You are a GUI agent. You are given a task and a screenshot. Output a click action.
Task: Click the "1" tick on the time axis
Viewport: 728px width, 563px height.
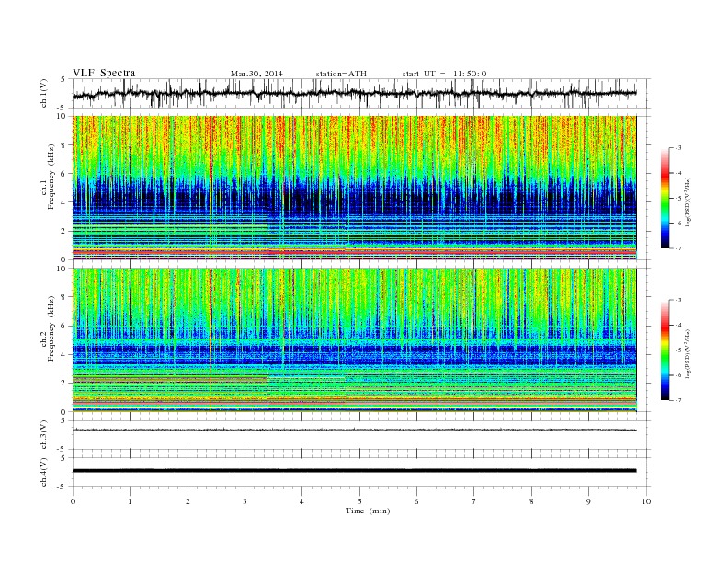pos(130,501)
